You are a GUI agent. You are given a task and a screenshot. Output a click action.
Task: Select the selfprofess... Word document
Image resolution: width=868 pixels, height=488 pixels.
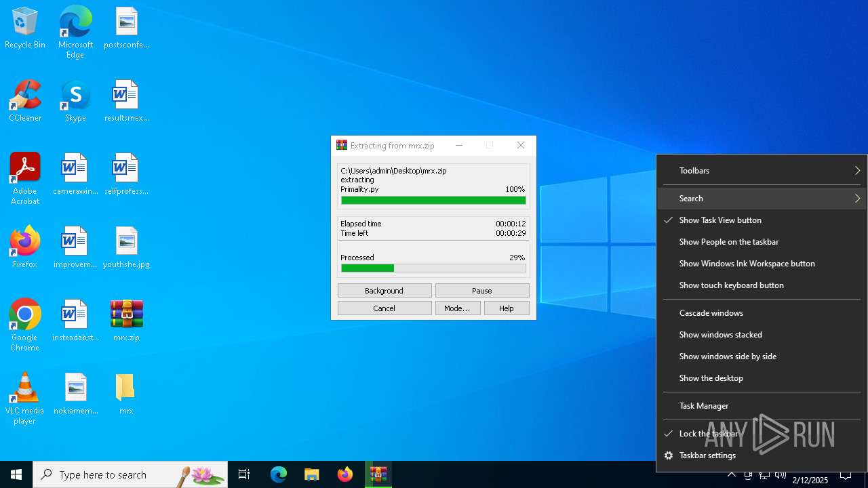pyautogui.click(x=126, y=175)
